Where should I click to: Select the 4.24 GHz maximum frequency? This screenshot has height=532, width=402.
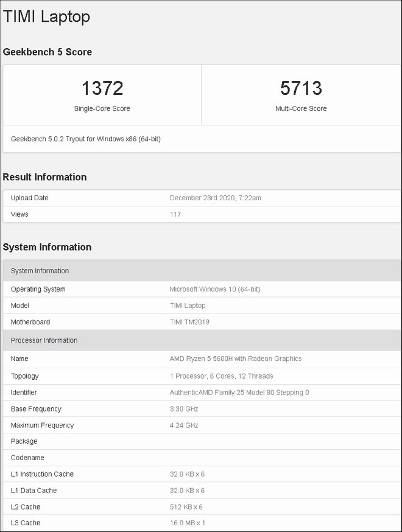(x=184, y=425)
